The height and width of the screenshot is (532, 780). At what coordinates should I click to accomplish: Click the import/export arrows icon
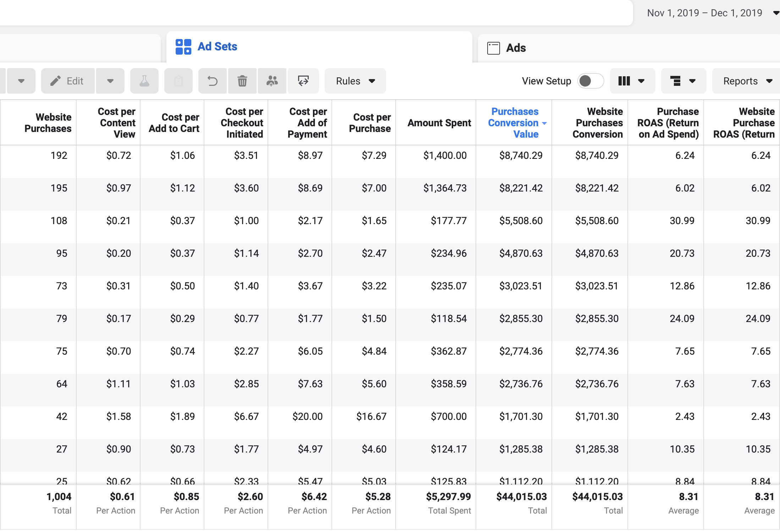[x=303, y=81]
